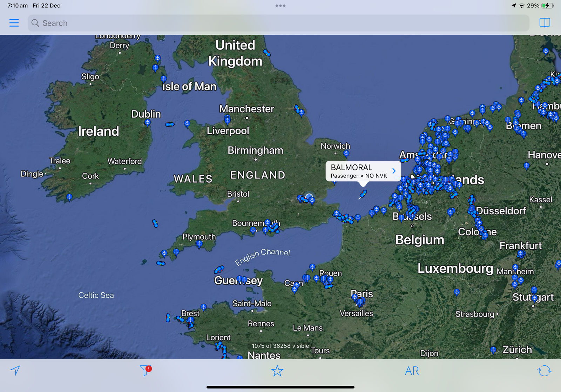Screen dimensions: 561x392
Task: Open favorites with the star icon
Action: pyautogui.click(x=277, y=371)
